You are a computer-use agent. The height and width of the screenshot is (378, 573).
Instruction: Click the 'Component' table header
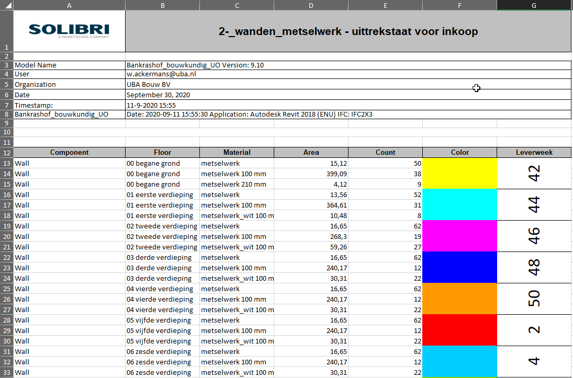click(x=69, y=152)
